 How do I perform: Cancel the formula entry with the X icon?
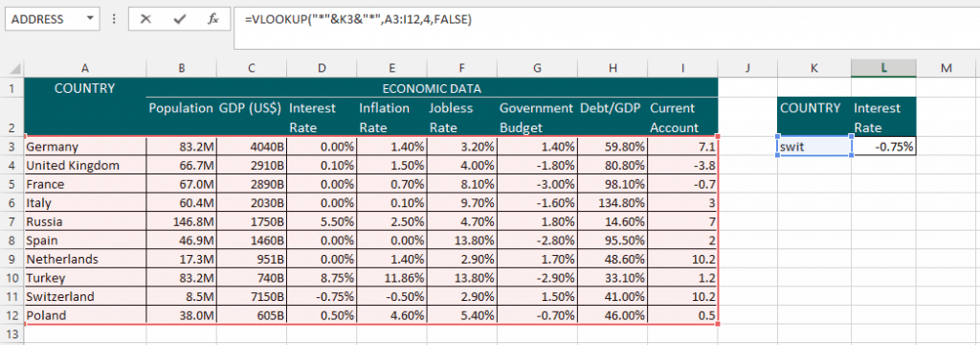[x=145, y=19]
